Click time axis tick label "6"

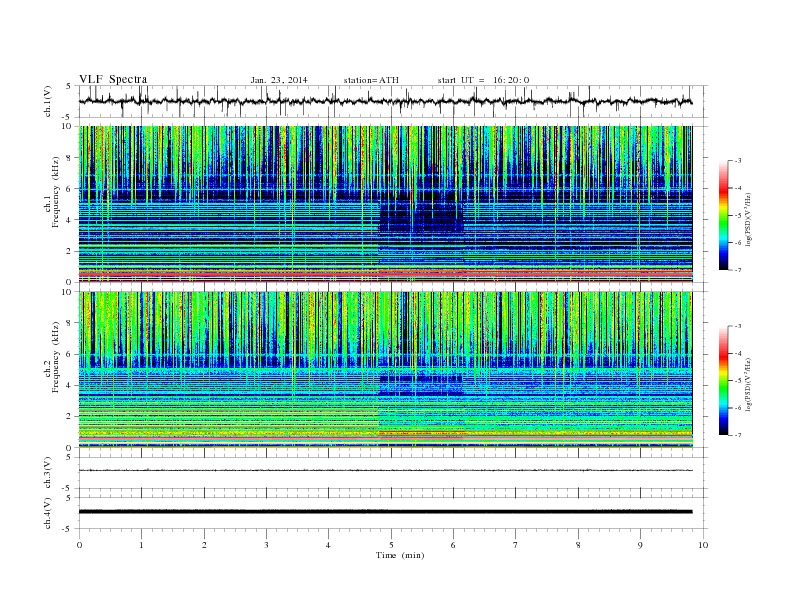[453, 545]
